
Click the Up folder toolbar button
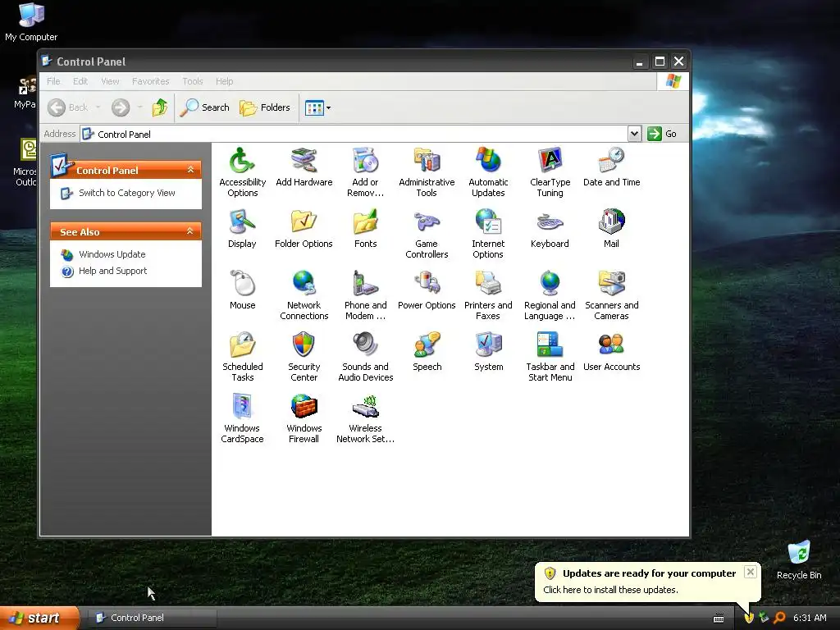[x=160, y=107]
